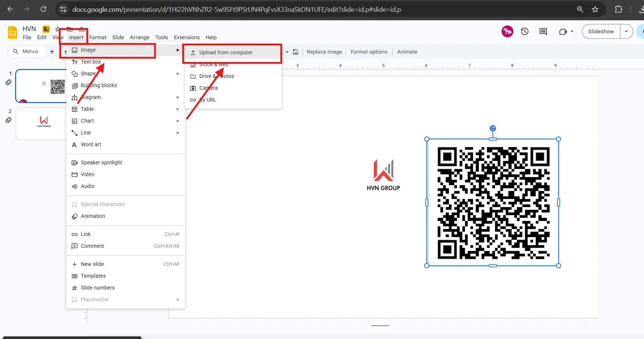Expand the Slideshow options dropdown arrow
The height and width of the screenshot is (339, 644).
tap(626, 31)
